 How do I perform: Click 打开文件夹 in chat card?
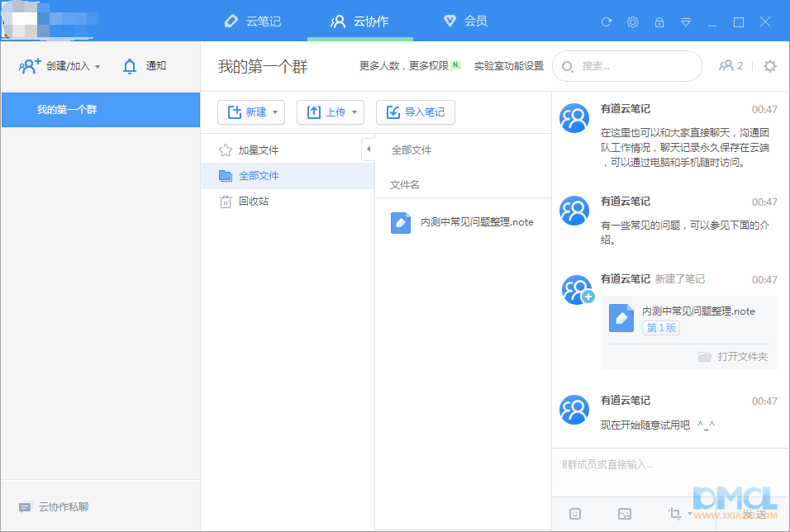coord(733,357)
